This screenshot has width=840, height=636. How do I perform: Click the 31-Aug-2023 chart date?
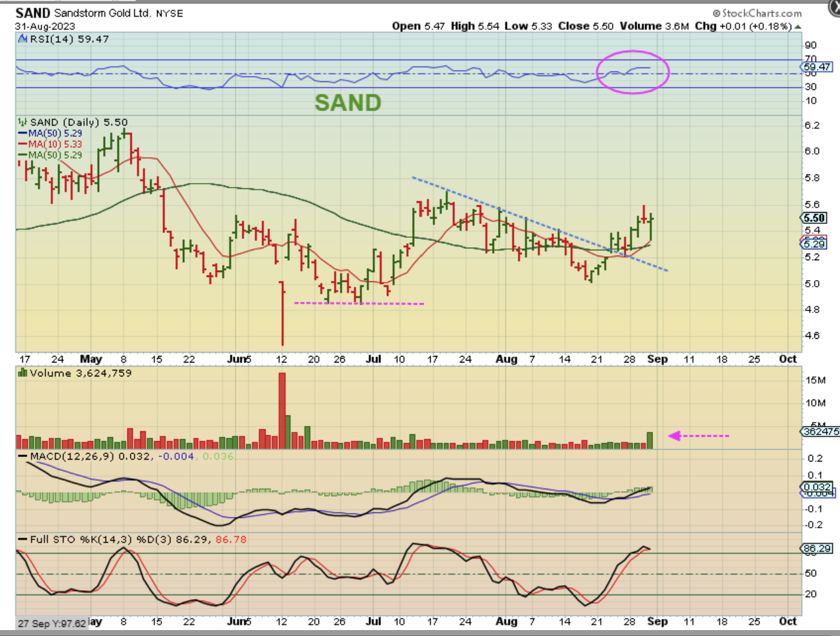click(x=46, y=26)
